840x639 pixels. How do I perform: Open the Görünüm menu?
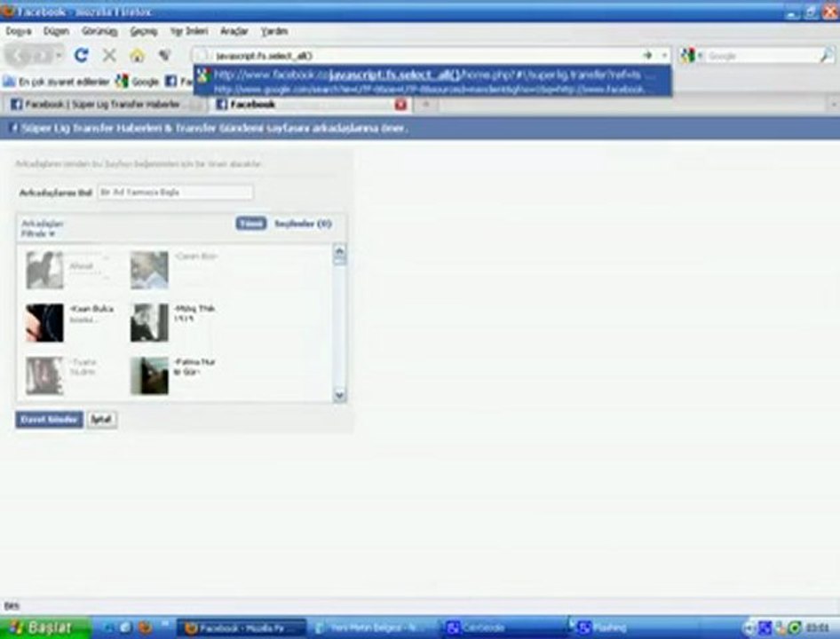[99, 31]
